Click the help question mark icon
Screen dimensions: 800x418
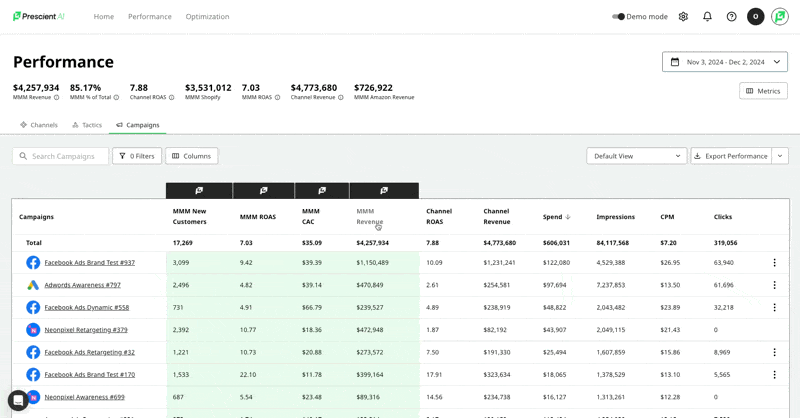click(731, 17)
